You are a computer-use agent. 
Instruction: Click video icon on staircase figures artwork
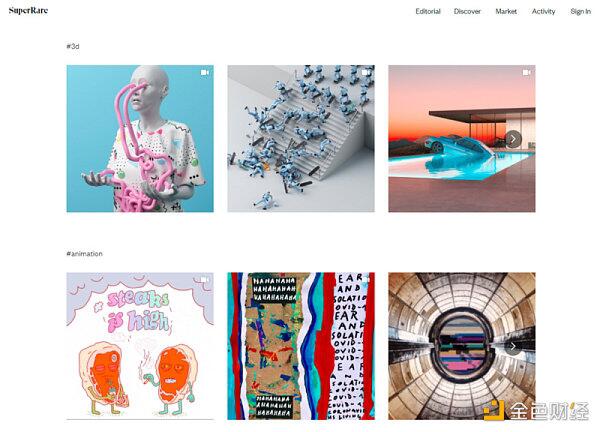point(366,72)
